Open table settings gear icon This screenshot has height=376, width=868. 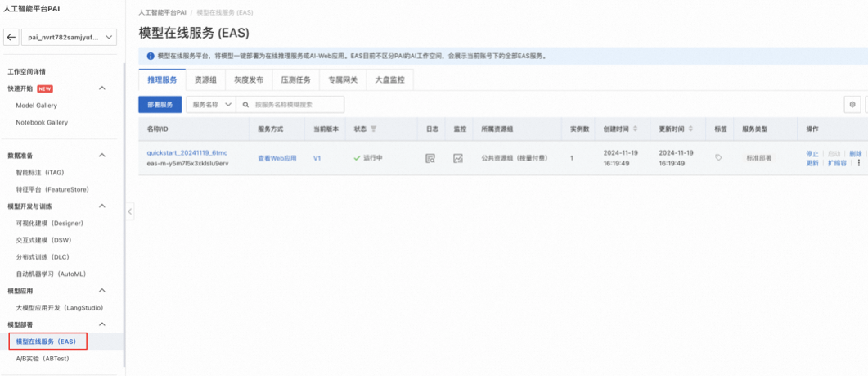point(852,104)
